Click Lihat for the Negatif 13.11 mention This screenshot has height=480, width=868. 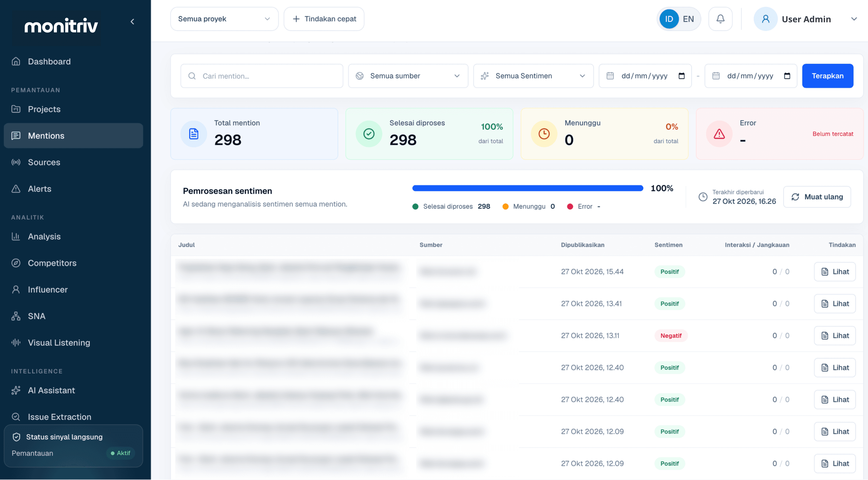point(835,335)
